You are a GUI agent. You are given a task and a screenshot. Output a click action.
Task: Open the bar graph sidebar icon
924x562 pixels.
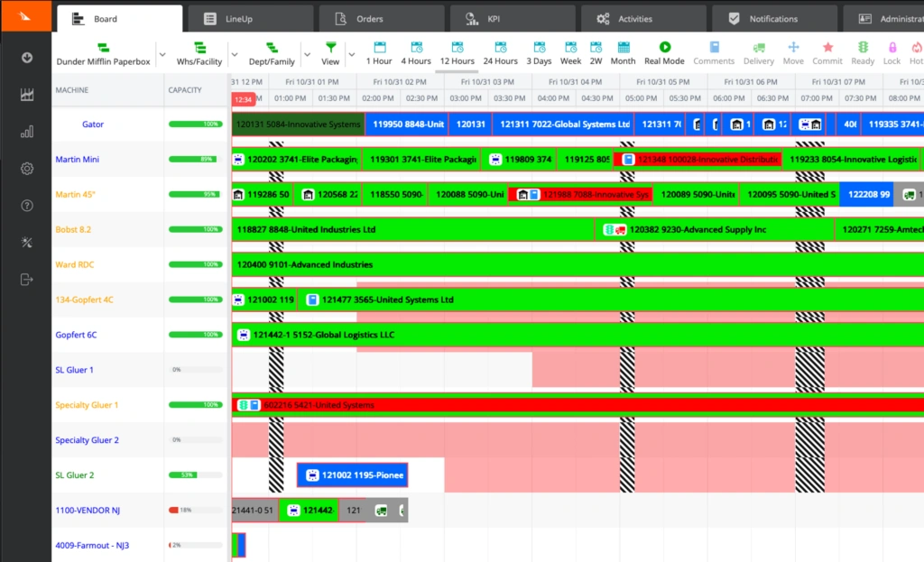[26, 132]
